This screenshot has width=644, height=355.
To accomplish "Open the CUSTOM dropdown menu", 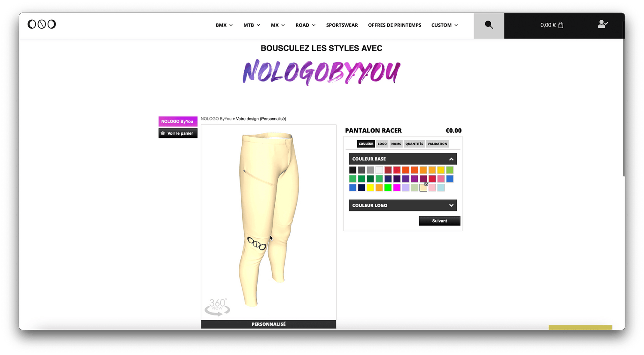I will (444, 25).
